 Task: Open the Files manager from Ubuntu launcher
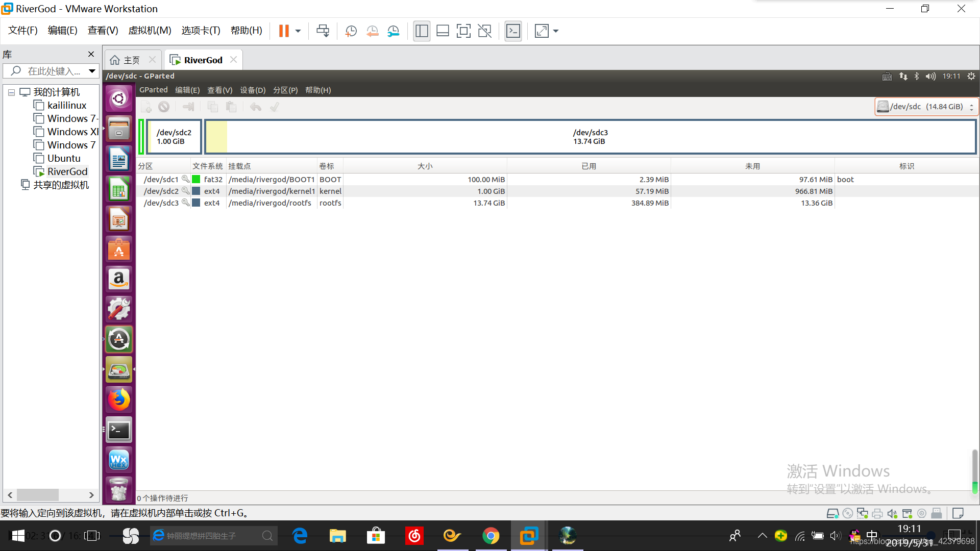point(119,129)
